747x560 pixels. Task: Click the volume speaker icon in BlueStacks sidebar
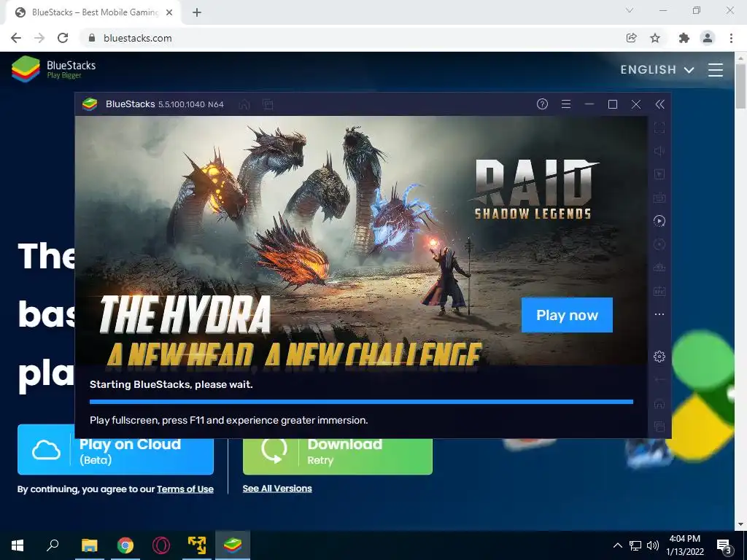coord(659,151)
